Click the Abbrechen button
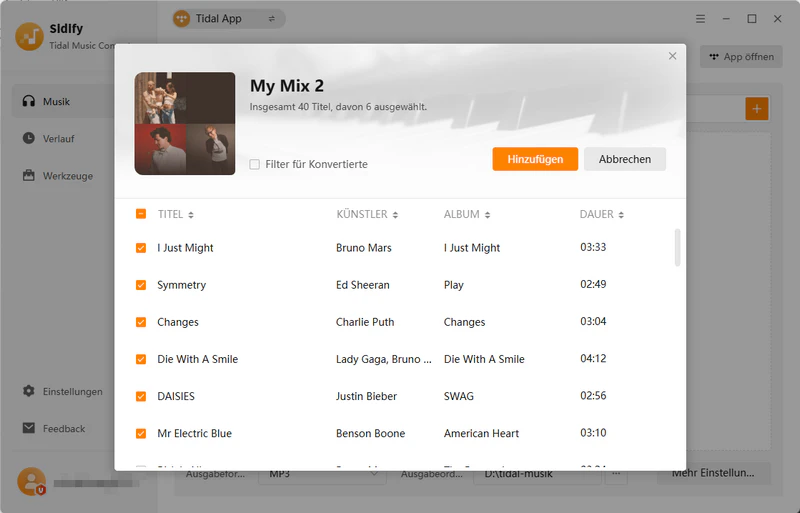The width and height of the screenshot is (800, 513). tap(624, 159)
